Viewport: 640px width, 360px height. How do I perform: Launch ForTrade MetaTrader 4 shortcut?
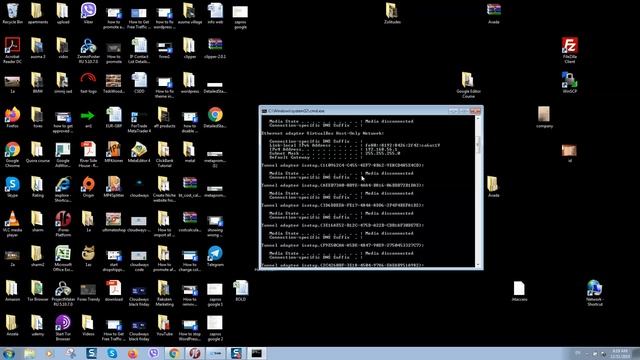pyautogui.click(x=139, y=116)
